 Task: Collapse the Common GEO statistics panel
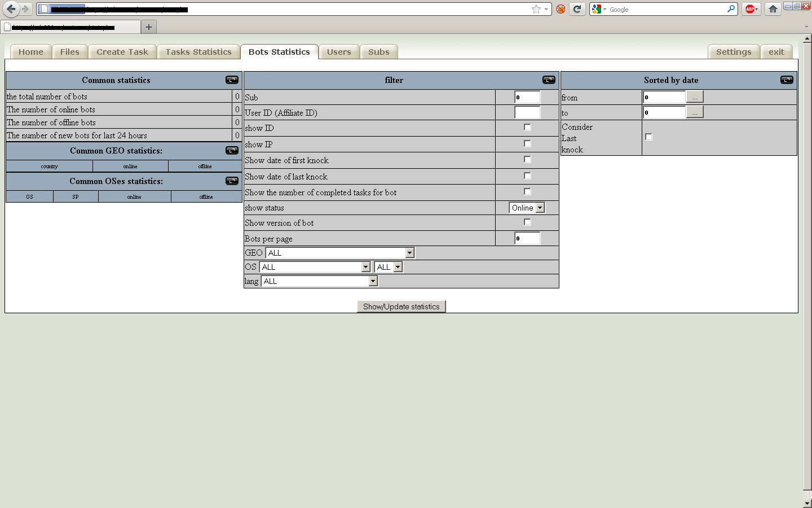point(232,151)
